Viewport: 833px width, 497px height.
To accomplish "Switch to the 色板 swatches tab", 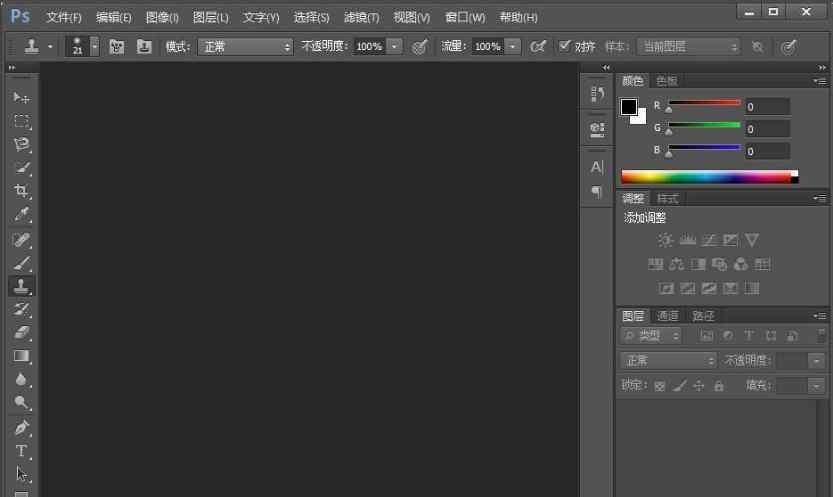I will pos(666,81).
